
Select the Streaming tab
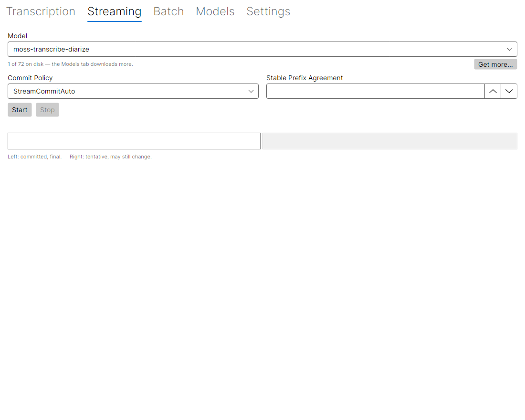[115, 11]
